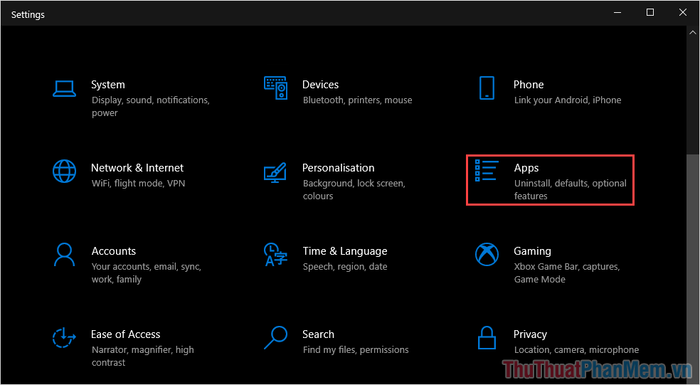Open the Apps list icon
Viewport: 700px width, 385px height.
point(487,171)
